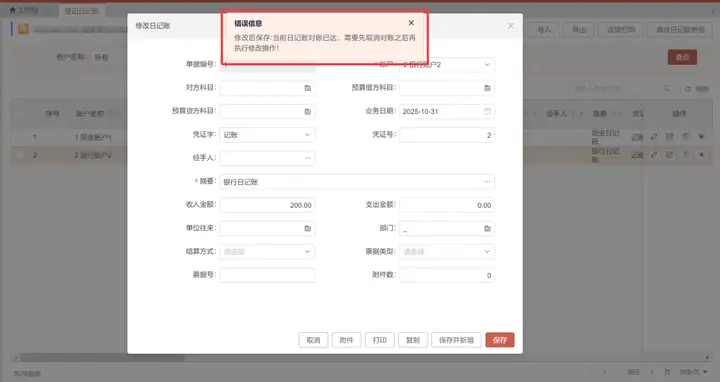Viewport: 720px width, 382px height.
Task: Open folder picker for 对方科目 field
Action: tap(308, 88)
